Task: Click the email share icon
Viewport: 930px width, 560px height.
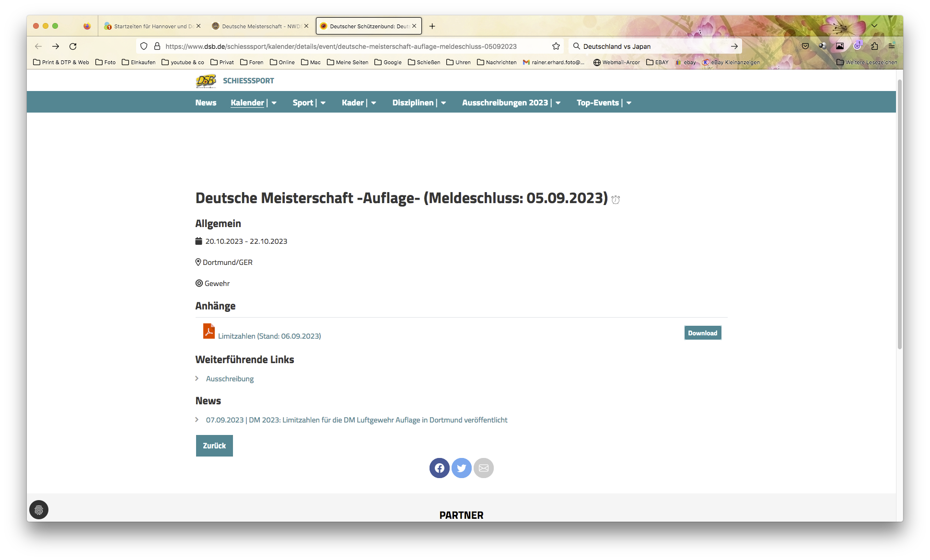Action: tap(483, 468)
